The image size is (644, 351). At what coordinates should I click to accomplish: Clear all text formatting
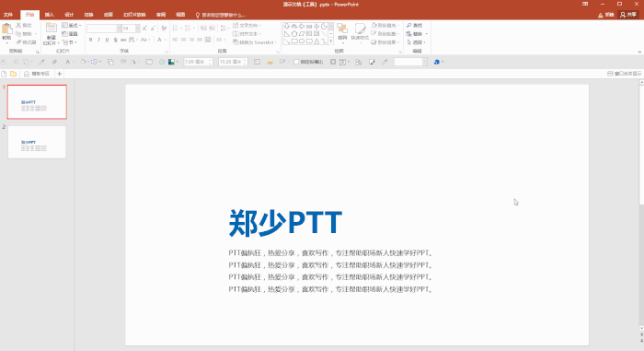pyautogui.click(x=164, y=29)
